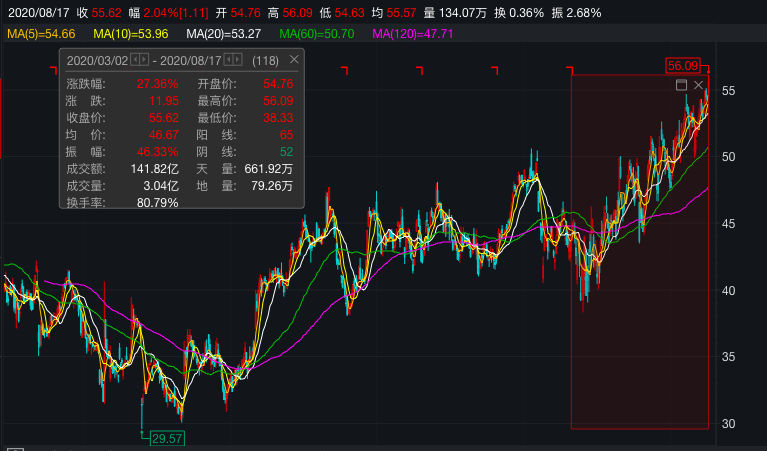This screenshot has height=451, width=767.
Task: Step the start date 2020/03/02 forward
Action: pos(144,60)
